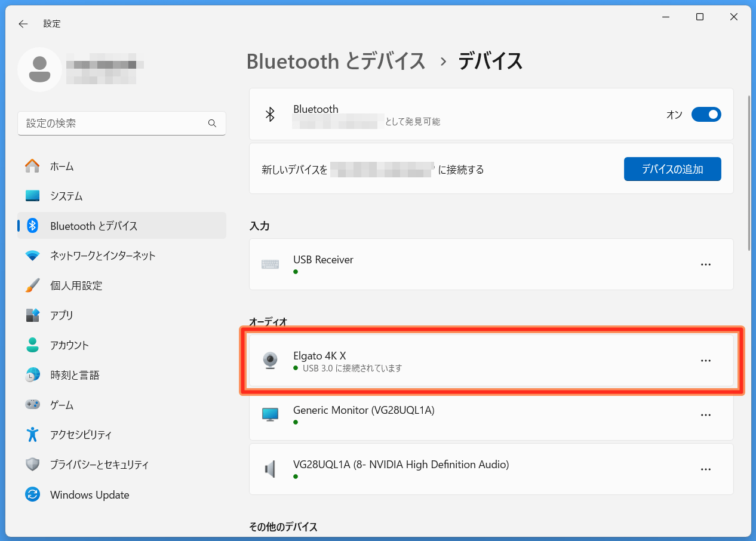Click the Accounts person icon
Image resolution: width=756 pixels, height=541 pixels.
pos(32,345)
